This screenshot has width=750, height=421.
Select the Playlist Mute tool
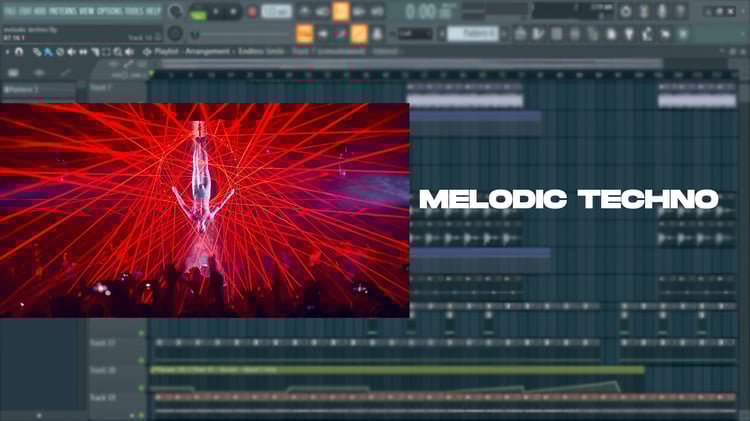(71, 52)
